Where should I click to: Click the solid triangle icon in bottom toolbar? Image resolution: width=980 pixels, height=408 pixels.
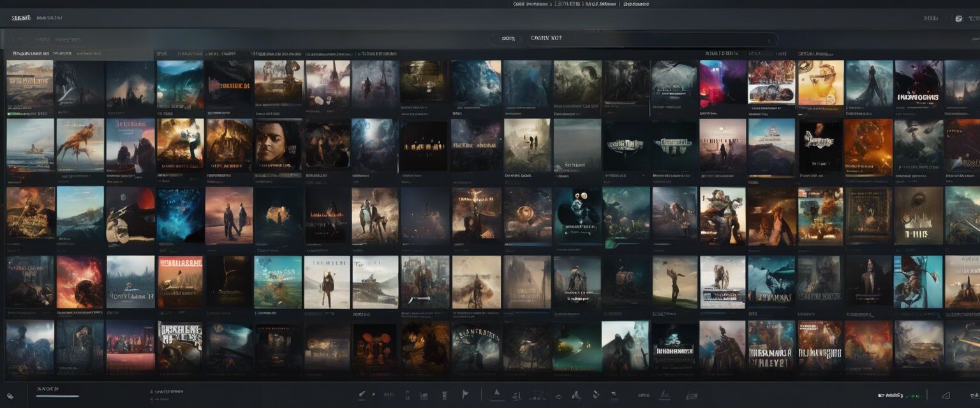click(x=496, y=395)
